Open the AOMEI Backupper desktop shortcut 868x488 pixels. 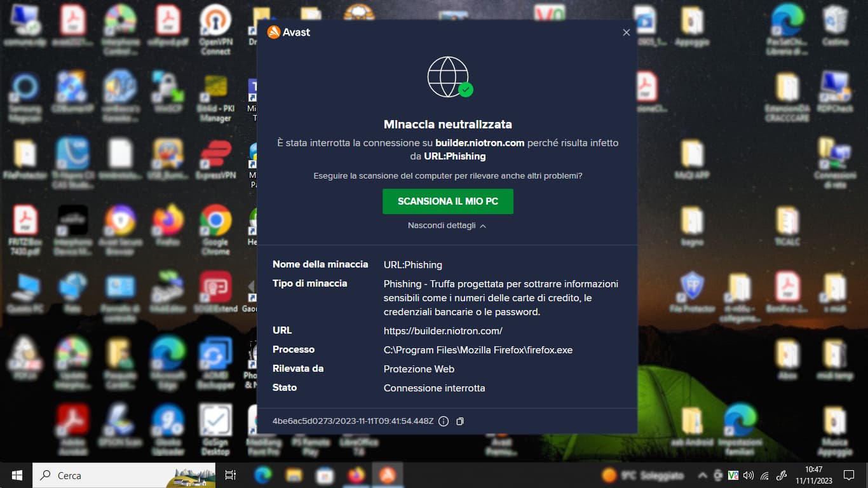[215, 363]
